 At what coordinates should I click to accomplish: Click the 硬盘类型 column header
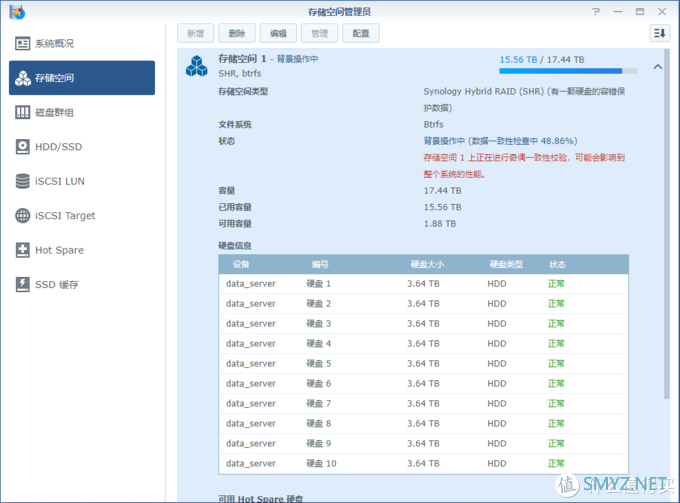coord(506,265)
